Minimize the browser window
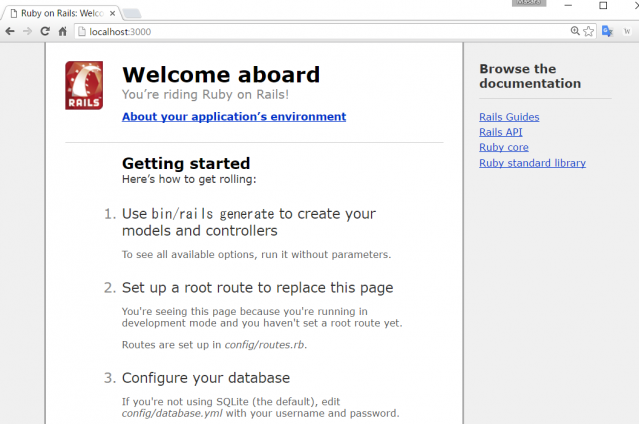 coord(568,5)
